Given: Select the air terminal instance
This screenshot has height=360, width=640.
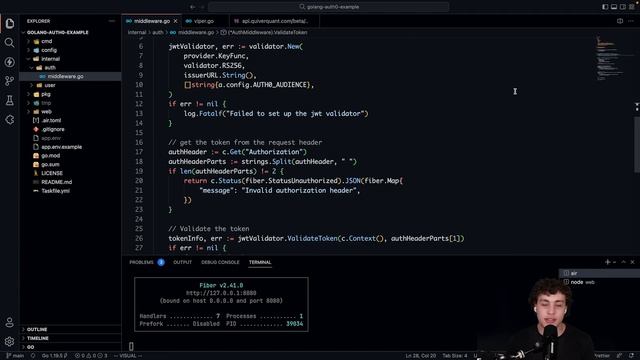Looking at the screenshot, I should pyautogui.click(x=599, y=273).
